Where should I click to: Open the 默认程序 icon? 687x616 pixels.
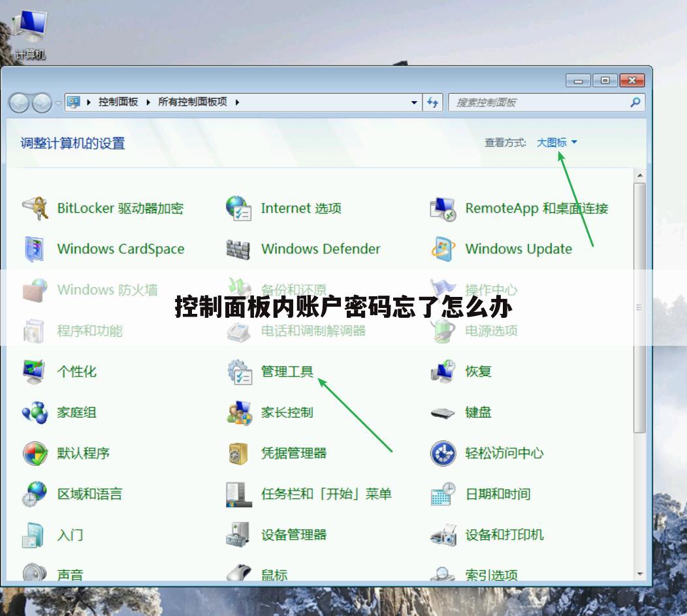(x=35, y=453)
